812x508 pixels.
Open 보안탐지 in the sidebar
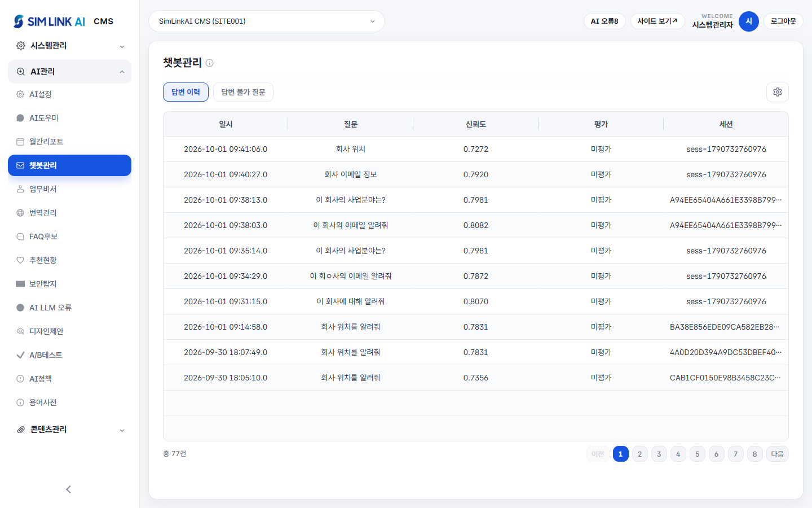tap(69, 284)
